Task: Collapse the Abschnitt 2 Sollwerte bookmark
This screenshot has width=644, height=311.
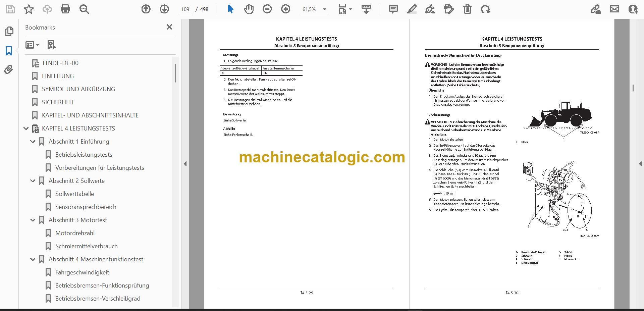Action: pos(33,181)
